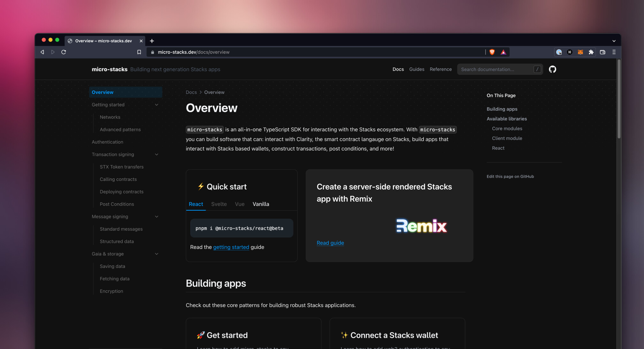Screen dimensions: 644x349
Task: Close the Overview micro-stacks.dev tab
Action: (x=141, y=41)
